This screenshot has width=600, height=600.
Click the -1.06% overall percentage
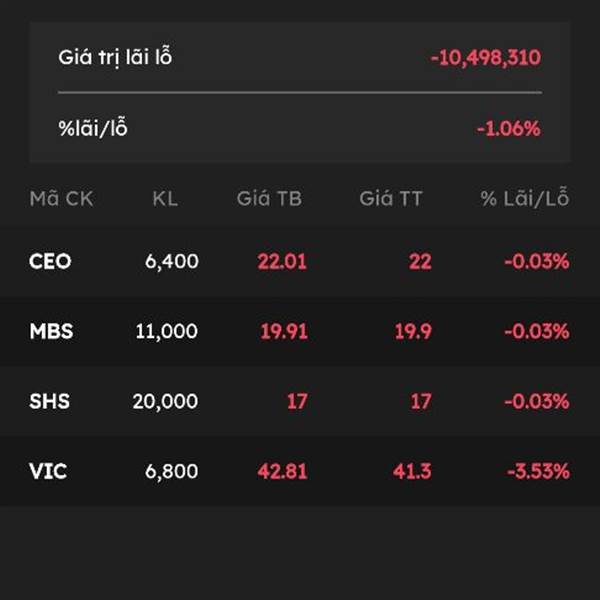[x=509, y=128]
